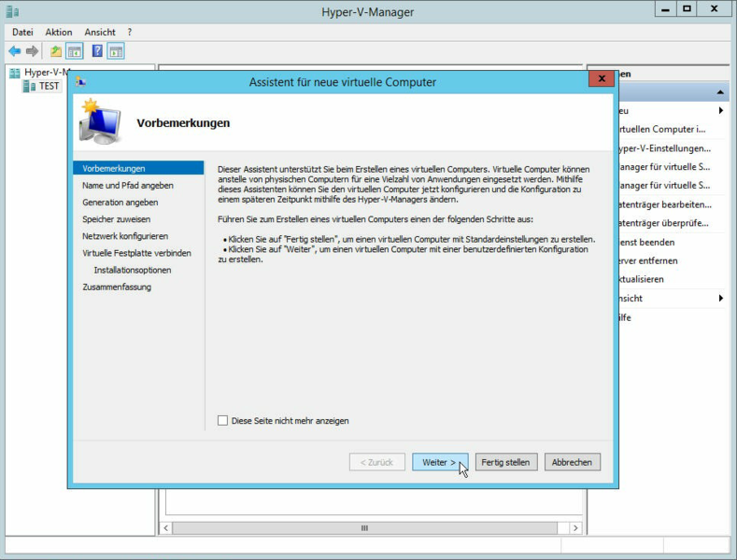Screen dimensions: 737x560
Task: Click 'Aktualisieren' in actions pane
Action: [x=641, y=279]
